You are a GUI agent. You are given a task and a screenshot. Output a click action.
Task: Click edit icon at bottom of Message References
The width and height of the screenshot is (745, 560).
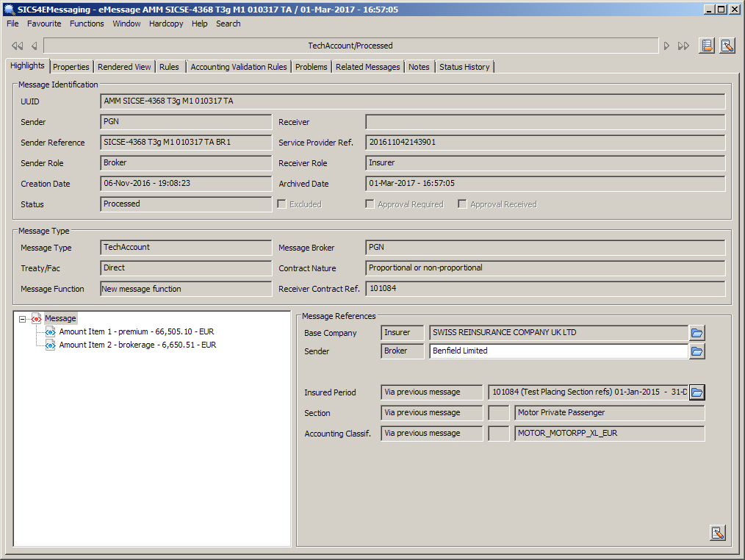(x=718, y=533)
